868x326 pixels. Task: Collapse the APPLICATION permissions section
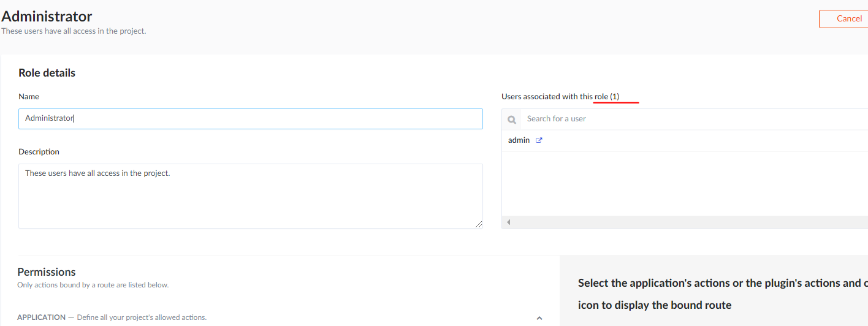tap(539, 318)
